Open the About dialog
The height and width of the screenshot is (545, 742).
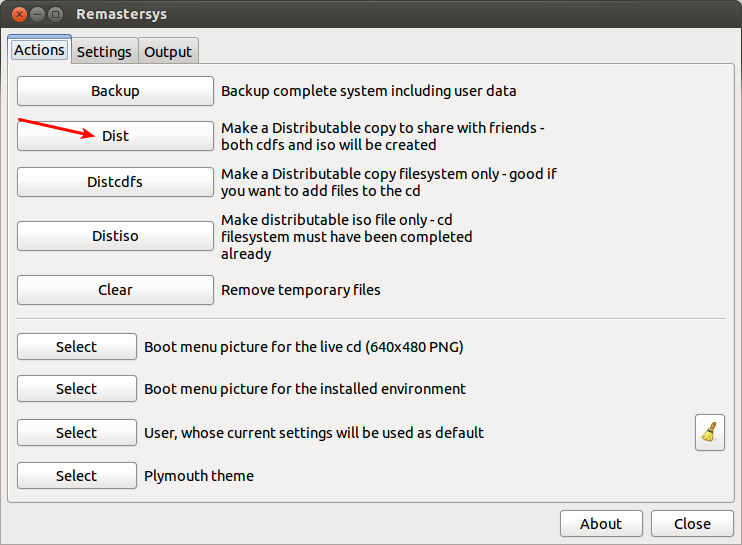(x=601, y=523)
